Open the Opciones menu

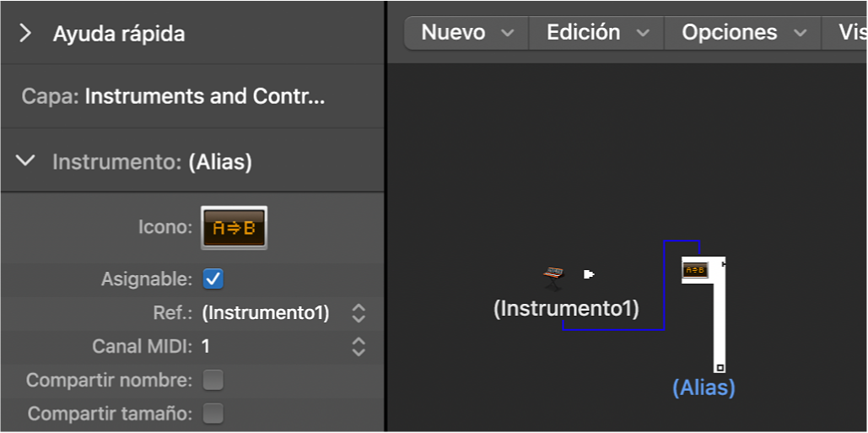click(742, 33)
